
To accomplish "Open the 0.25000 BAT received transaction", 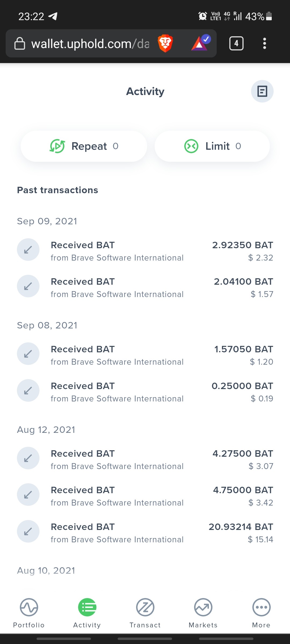I will 145,392.
